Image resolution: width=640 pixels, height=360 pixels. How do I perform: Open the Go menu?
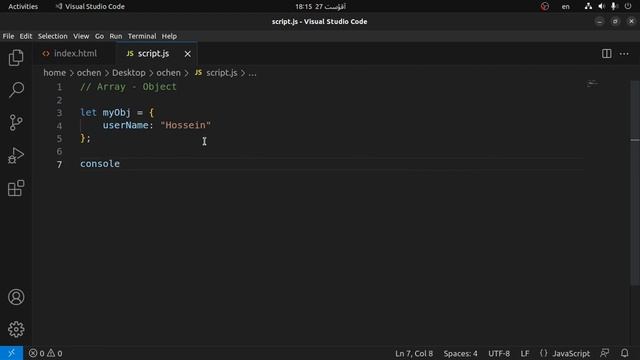click(x=99, y=36)
